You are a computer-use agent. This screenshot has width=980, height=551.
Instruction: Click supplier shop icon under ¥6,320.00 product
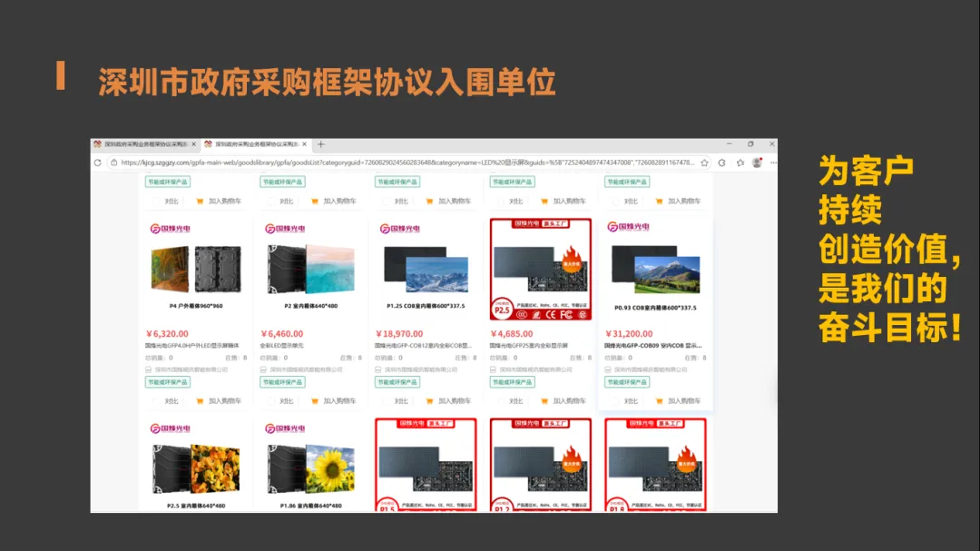(x=149, y=369)
